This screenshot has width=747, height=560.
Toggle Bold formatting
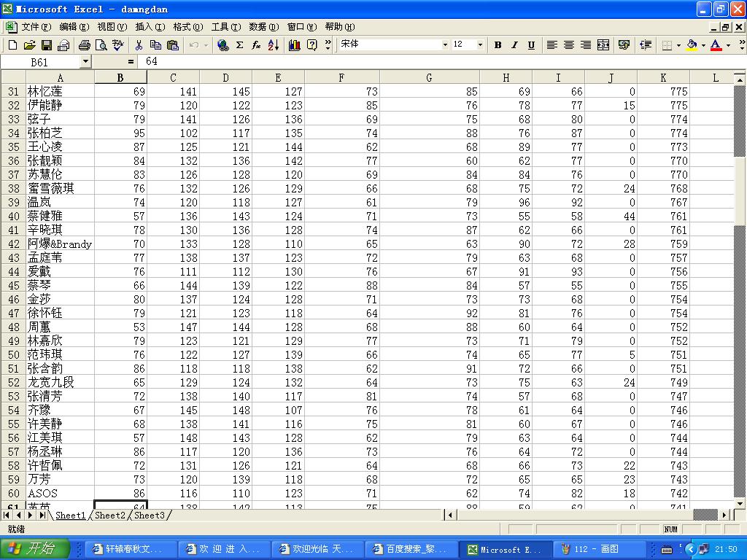point(498,45)
